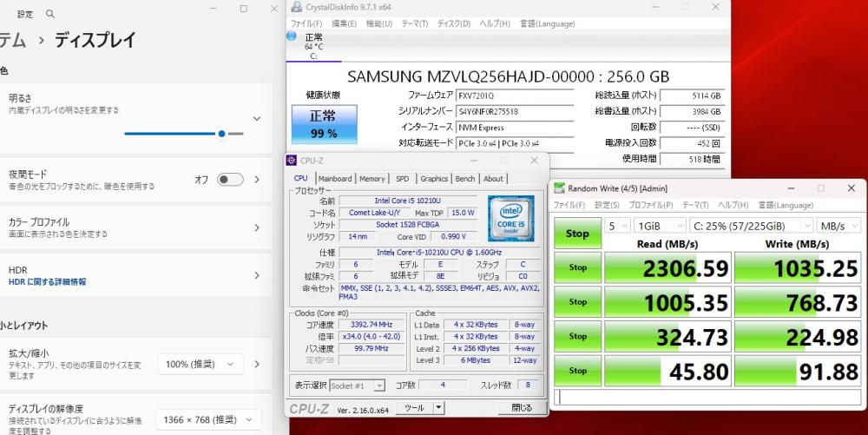Click the ツール button in CPU-Z

(415, 408)
